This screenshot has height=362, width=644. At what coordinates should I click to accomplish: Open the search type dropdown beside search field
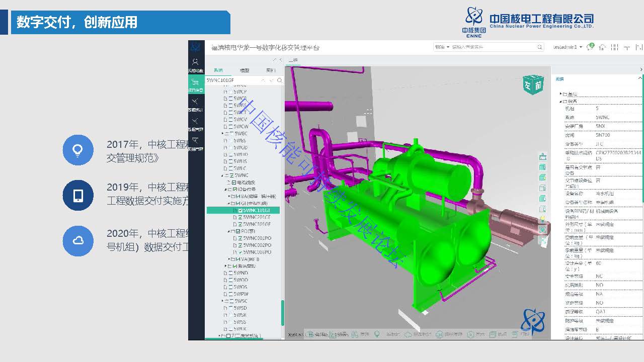[442, 47]
